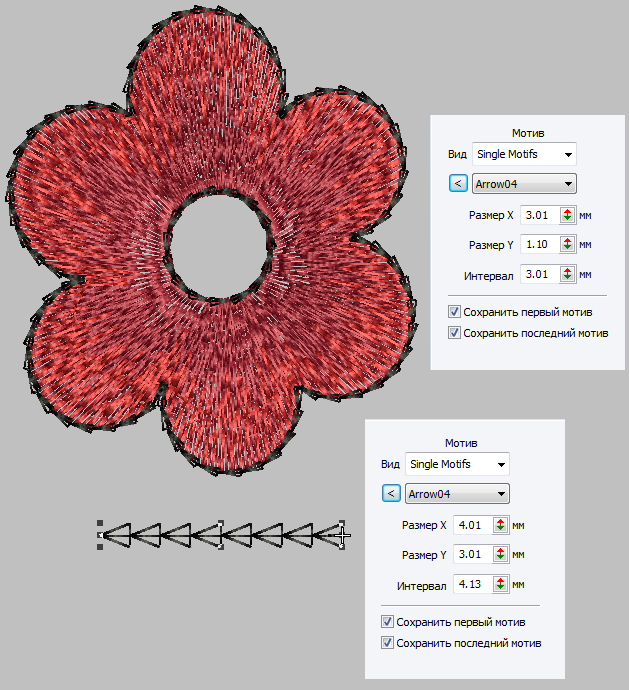Click the spinner beside Интервал in upper panel

click(567, 274)
